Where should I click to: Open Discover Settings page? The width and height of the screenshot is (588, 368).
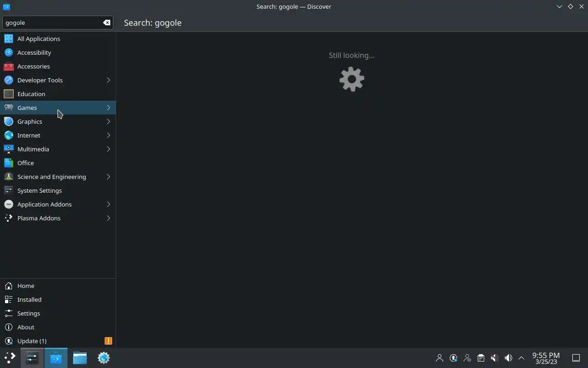coord(58,313)
